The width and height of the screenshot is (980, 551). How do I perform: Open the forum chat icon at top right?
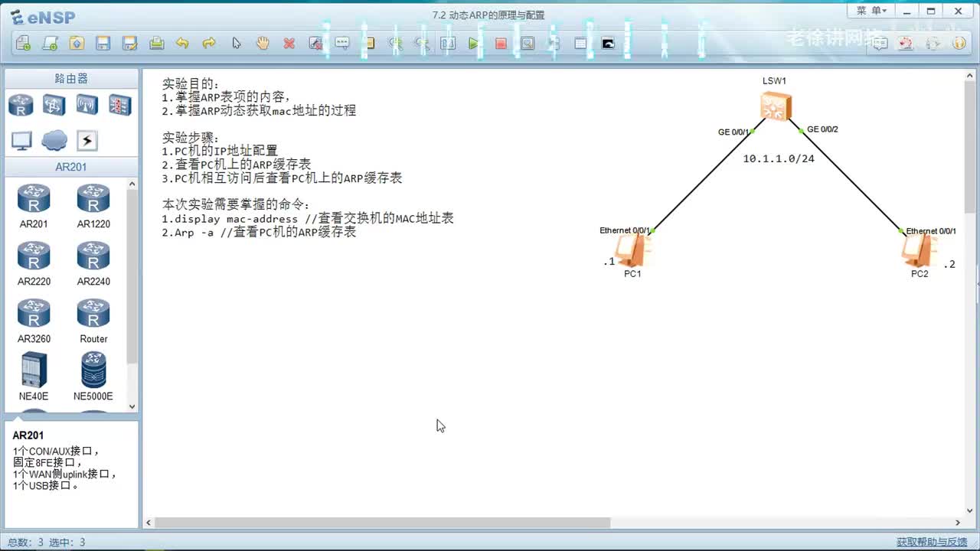(880, 44)
